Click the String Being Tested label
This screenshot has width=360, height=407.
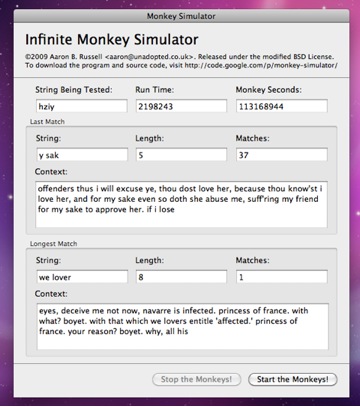click(74, 90)
